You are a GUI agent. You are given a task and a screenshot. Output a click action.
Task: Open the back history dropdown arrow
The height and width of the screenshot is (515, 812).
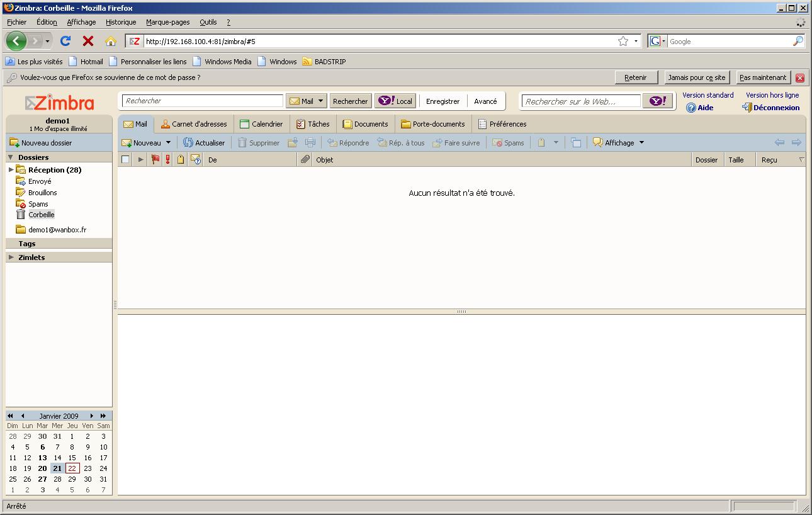point(47,41)
